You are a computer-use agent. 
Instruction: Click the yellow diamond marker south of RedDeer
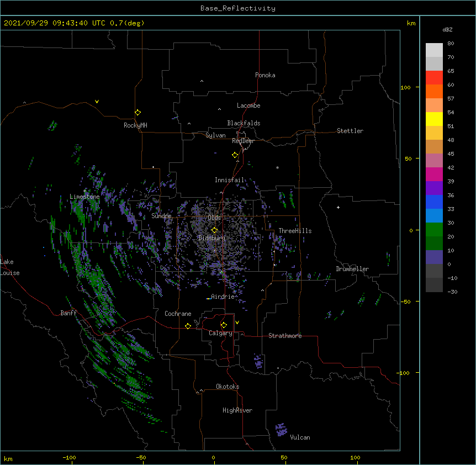[x=235, y=155]
